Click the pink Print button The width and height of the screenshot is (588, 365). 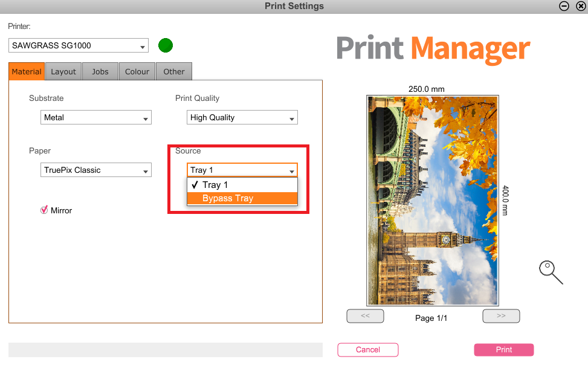[503, 349]
